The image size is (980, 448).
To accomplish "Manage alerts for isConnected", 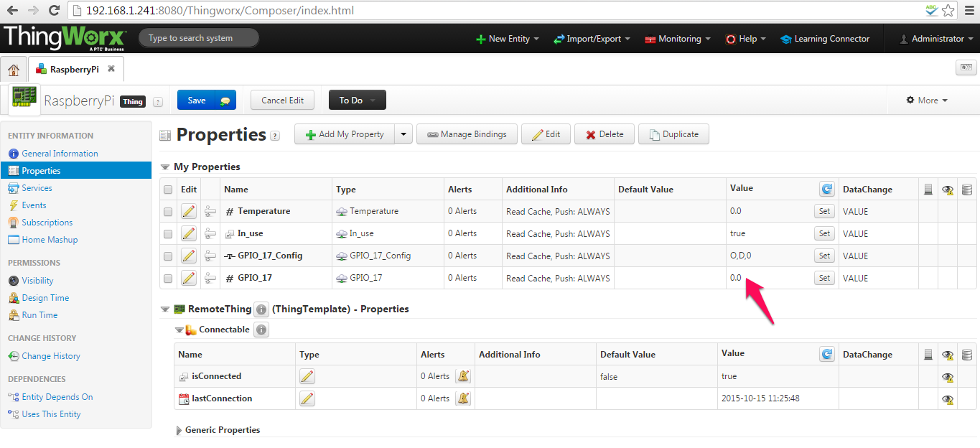I will click(464, 376).
